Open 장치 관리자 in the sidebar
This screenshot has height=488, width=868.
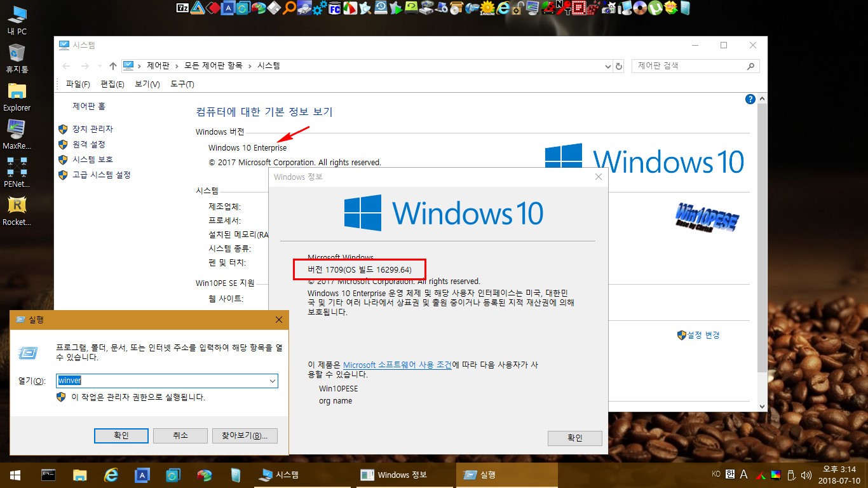click(x=92, y=129)
